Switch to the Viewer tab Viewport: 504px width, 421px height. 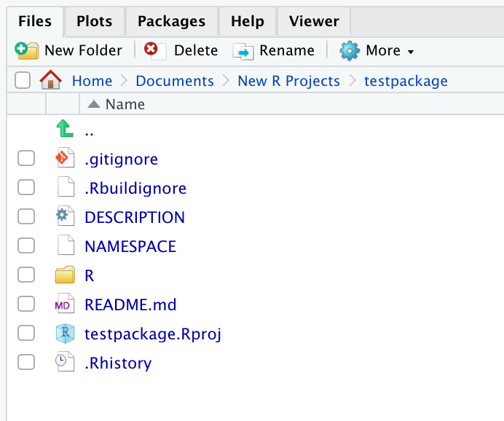coord(314,22)
